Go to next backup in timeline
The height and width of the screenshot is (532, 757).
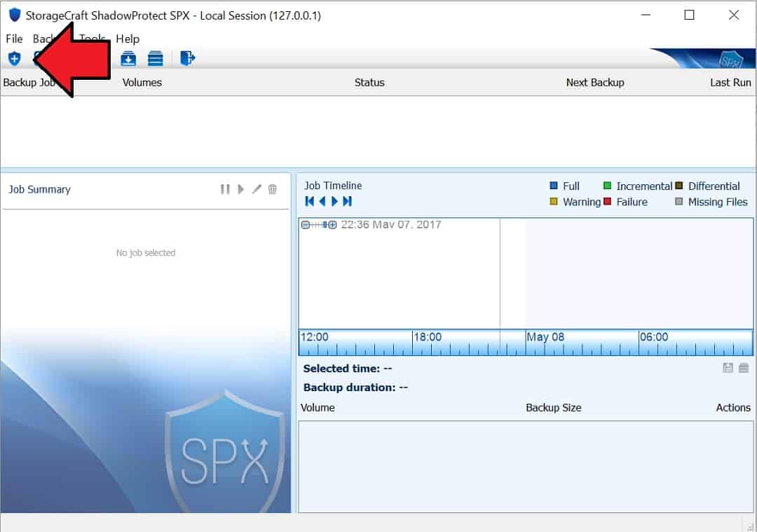click(334, 201)
